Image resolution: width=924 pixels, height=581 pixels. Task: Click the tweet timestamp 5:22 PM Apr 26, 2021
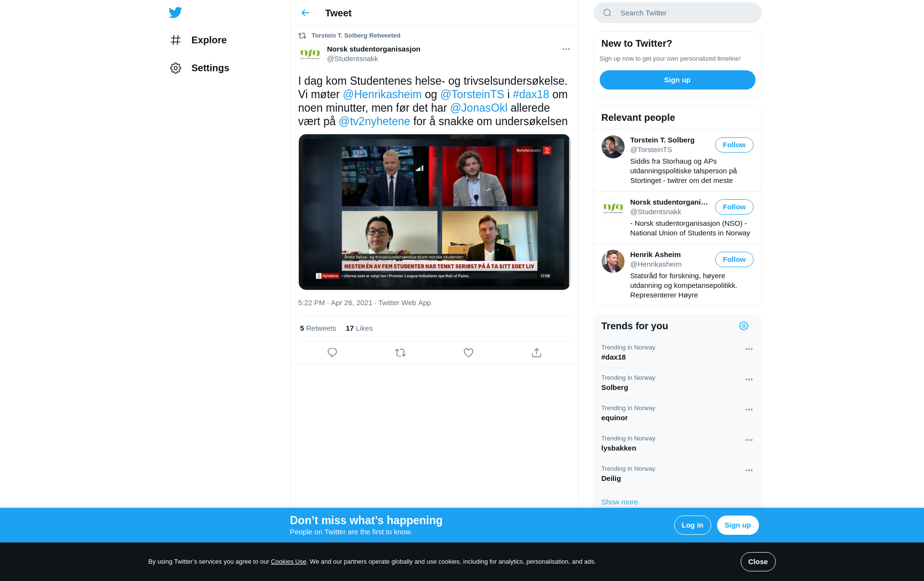coord(335,303)
